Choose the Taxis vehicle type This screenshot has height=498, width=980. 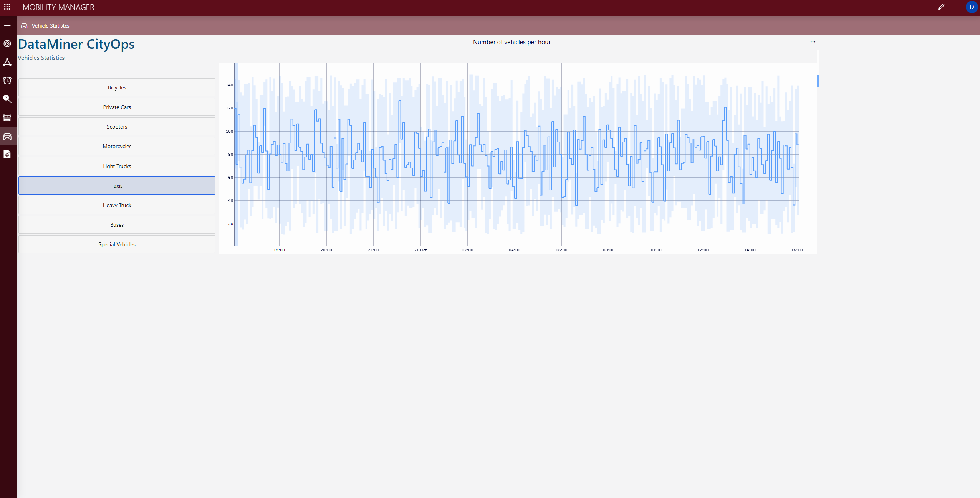117,186
